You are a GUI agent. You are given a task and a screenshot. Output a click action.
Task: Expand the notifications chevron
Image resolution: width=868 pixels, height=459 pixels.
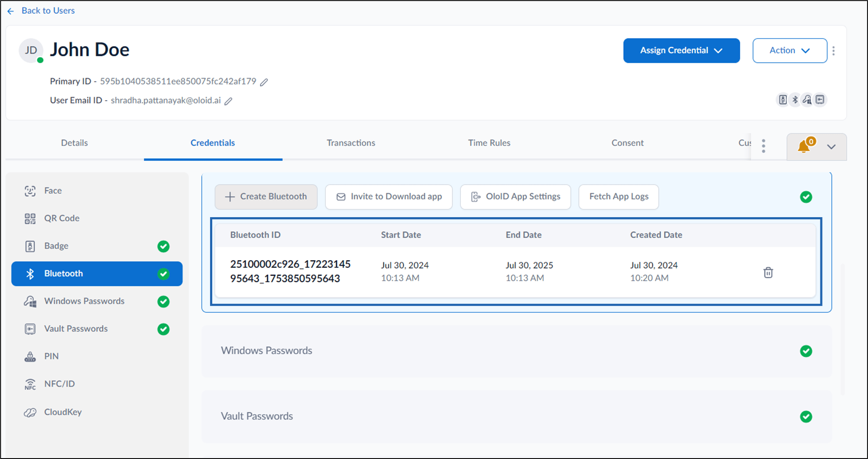pyautogui.click(x=831, y=146)
